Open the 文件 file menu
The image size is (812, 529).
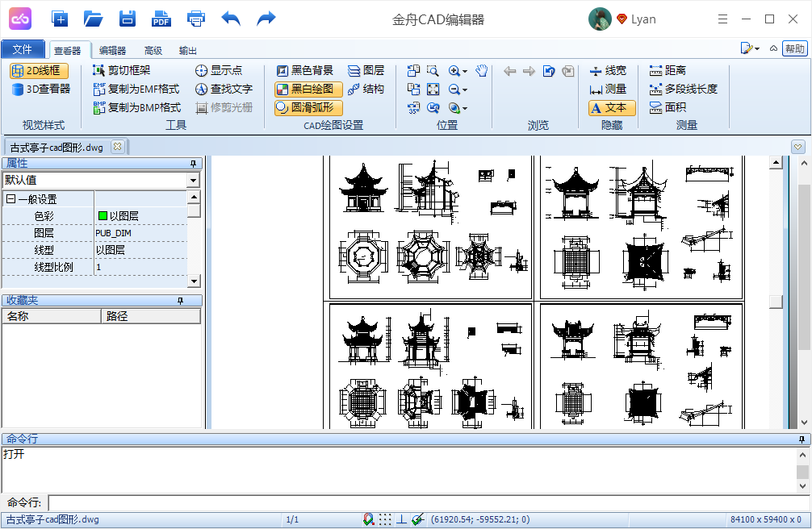pyautogui.click(x=23, y=50)
